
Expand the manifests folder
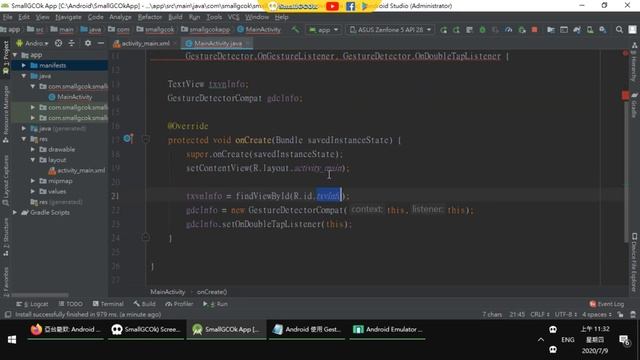point(24,65)
